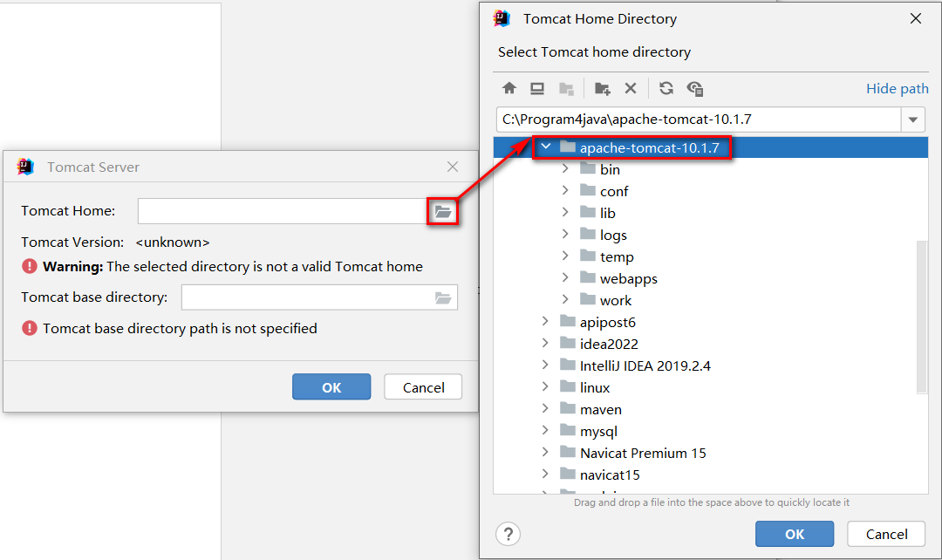Expand the conf folder
This screenshot has width=942, height=560.
[565, 191]
